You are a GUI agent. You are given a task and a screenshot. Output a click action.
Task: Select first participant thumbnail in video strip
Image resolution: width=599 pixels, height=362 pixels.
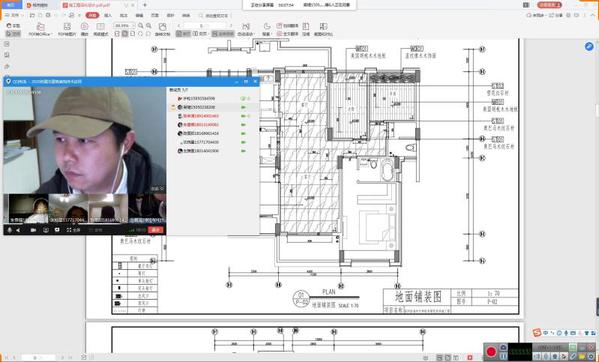point(26,208)
